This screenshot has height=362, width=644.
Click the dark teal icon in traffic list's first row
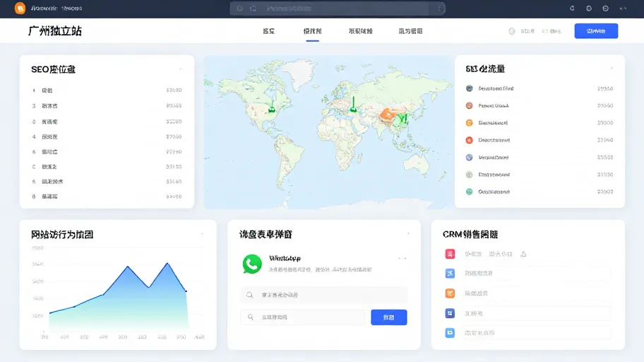(469, 88)
